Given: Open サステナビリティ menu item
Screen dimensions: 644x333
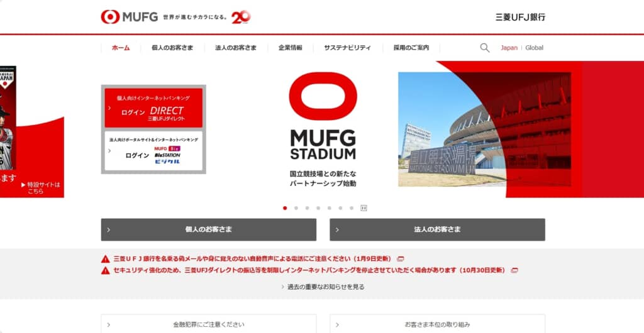Looking at the screenshot, I should coord(347,48).
